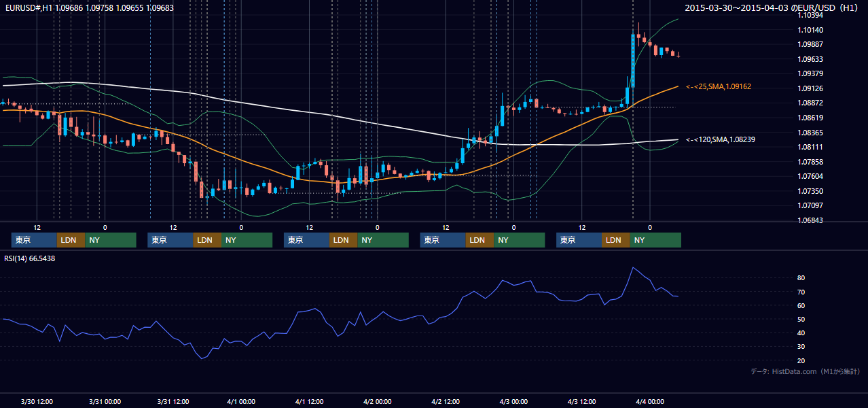Viewport: 868px width, 408px height.
Task: Select the NY session block for 4/2
Action: click(520, 240)
